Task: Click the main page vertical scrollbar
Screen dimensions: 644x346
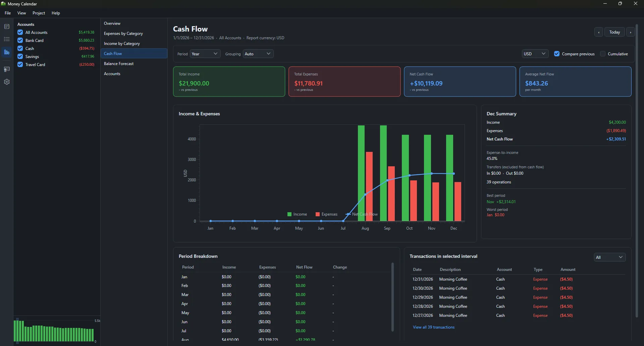Action: tap(637, 171)
